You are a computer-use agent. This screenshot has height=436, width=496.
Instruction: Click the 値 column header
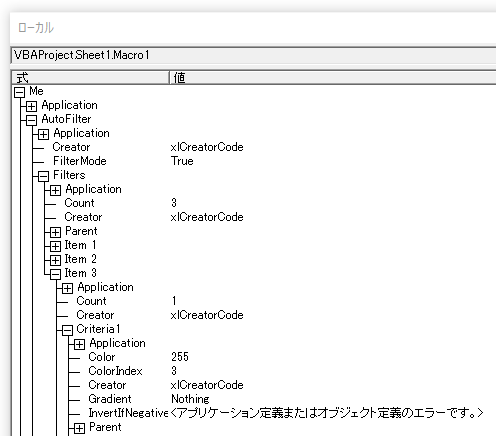click(333, 78)
